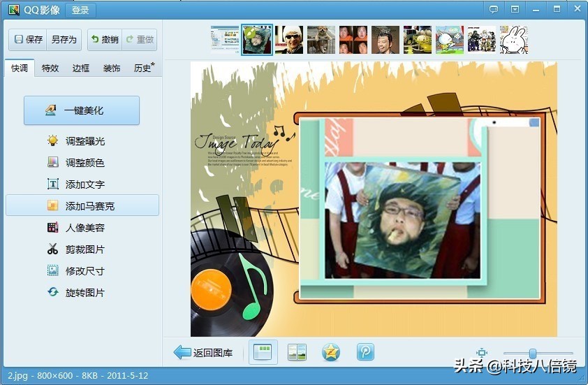Click the zoom slider handle
The image size is (588, 385).
click(x=533, y=354)
